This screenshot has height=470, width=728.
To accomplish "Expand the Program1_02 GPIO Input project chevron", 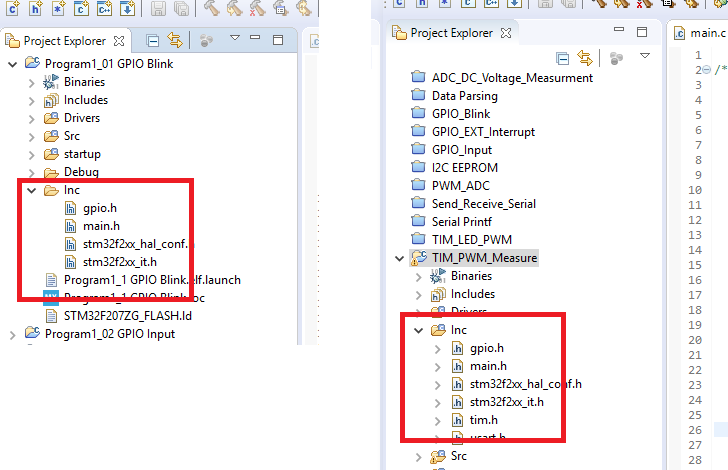I will point(13,334).
